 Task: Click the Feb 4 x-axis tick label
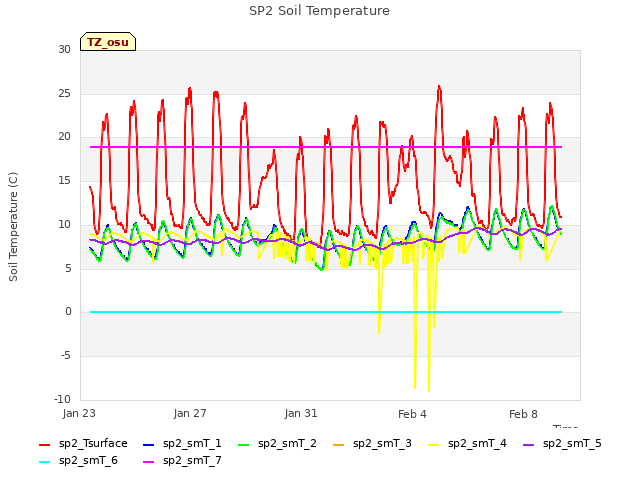(412, 414)
